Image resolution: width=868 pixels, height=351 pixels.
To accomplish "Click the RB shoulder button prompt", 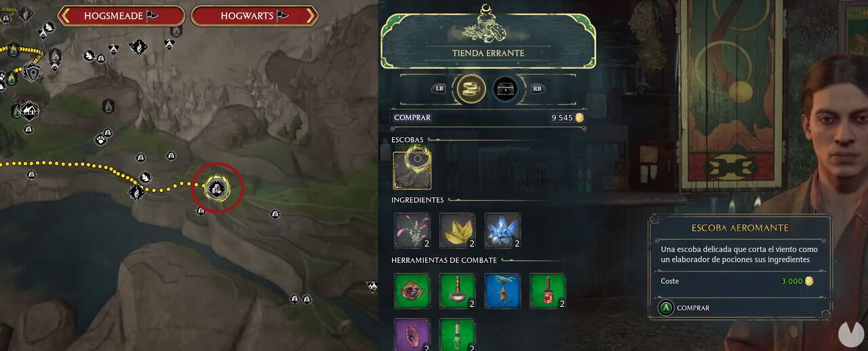I will pos(538,88).
